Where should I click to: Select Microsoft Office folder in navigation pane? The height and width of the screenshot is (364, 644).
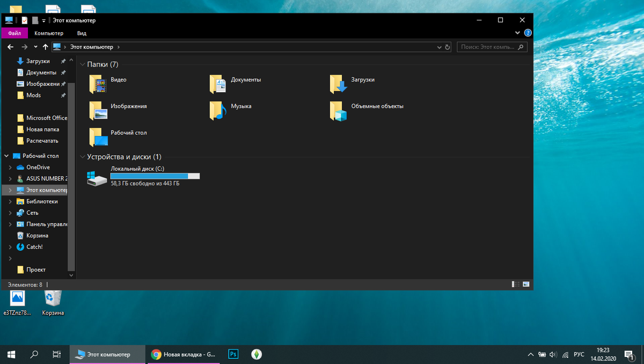[x=42, y=118]
